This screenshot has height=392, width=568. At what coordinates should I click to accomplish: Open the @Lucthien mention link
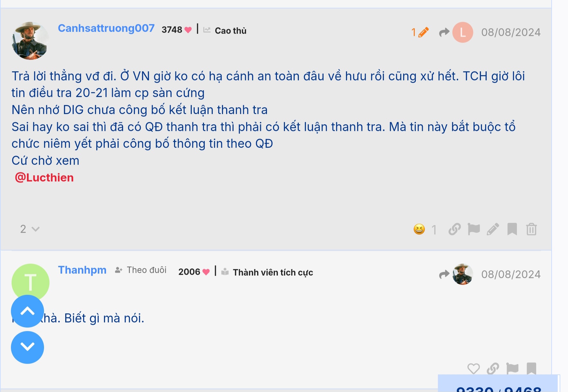pos(44,178)
